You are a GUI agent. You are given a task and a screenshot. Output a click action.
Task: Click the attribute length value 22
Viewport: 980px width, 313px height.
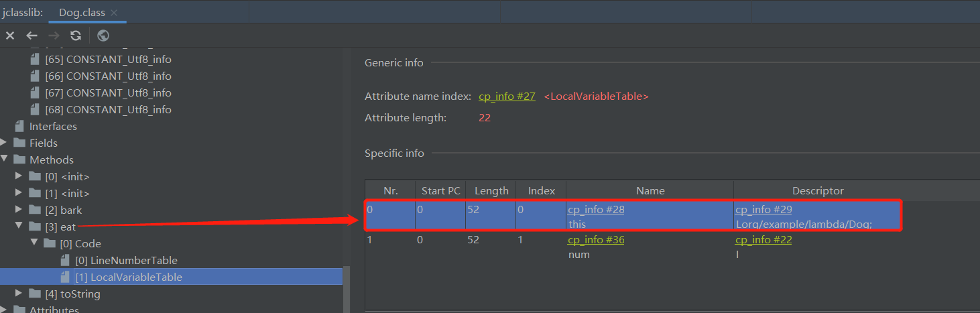(x=485, y=118)
